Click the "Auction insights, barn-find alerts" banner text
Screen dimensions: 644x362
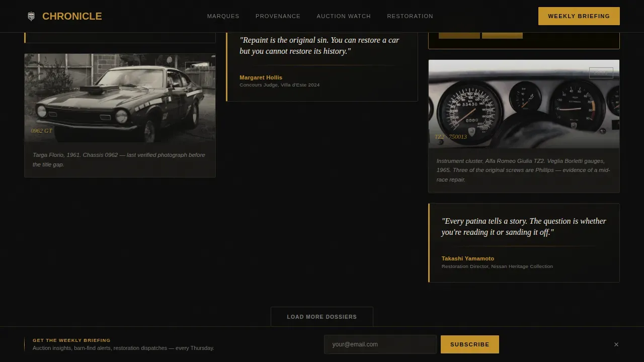123,348
